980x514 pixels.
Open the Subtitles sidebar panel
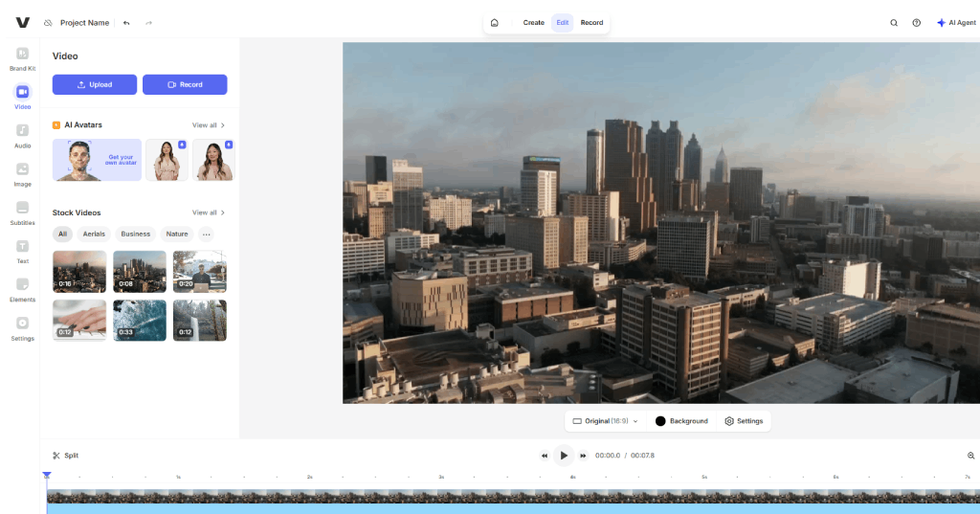23,213
